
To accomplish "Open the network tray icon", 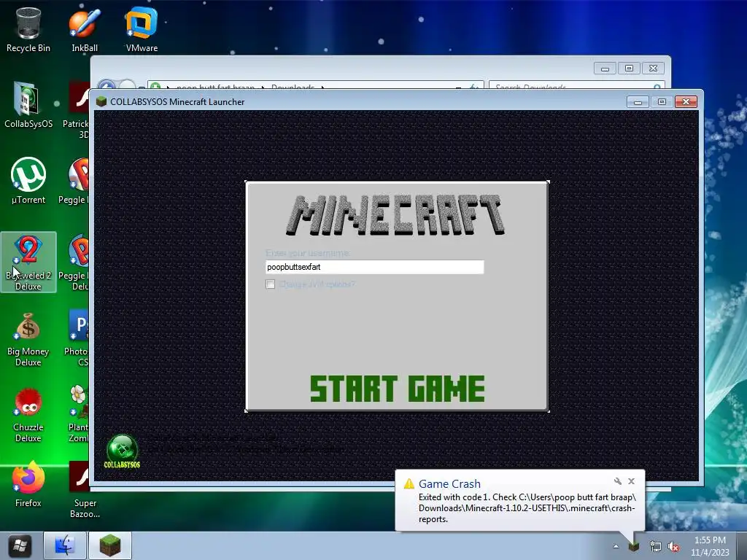I will [x=656, y=547].
